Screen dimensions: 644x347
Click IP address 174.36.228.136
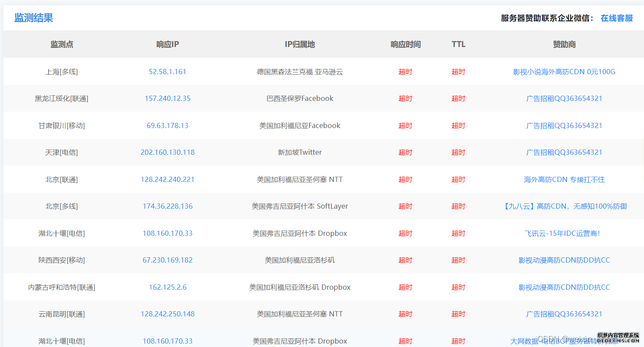167,206
